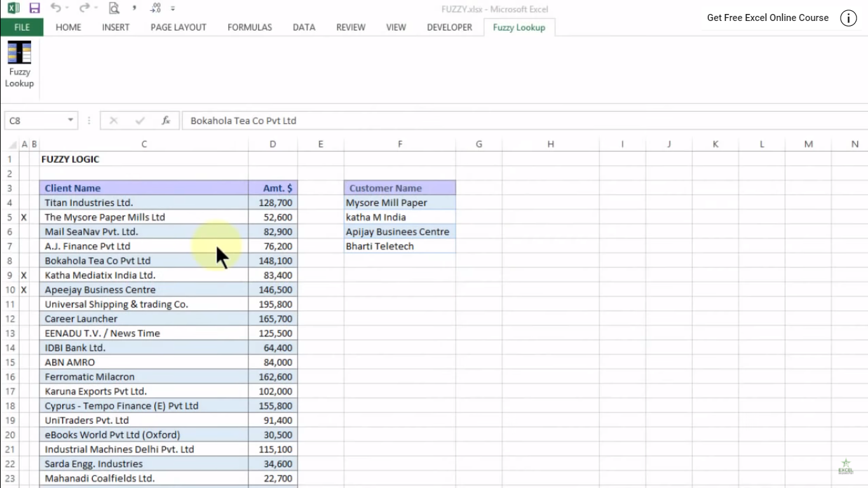
Task: Apply comma style from quick access toolbar
Action: tap(134, 8)
